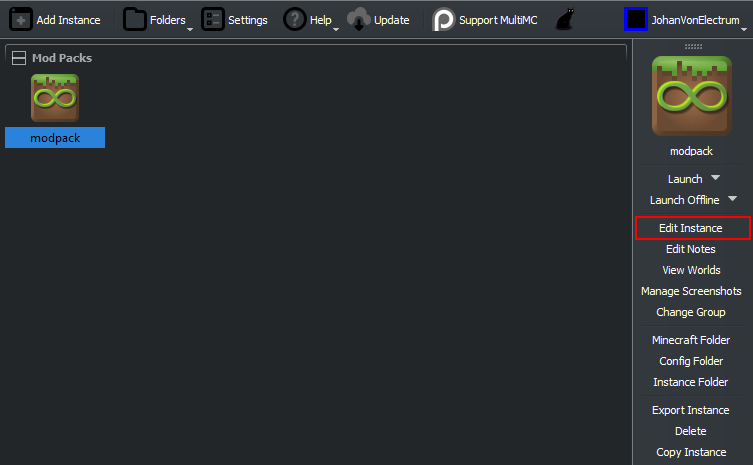The width and height of the screenshot is (753, 465).
Task: Click Change Group
Action: click(691, 312)
